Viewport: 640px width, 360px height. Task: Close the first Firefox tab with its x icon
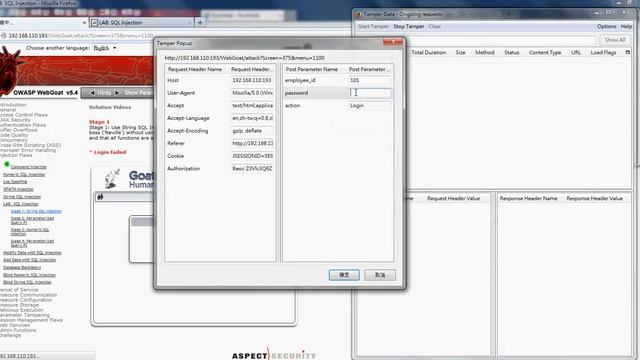coord(84,22)
